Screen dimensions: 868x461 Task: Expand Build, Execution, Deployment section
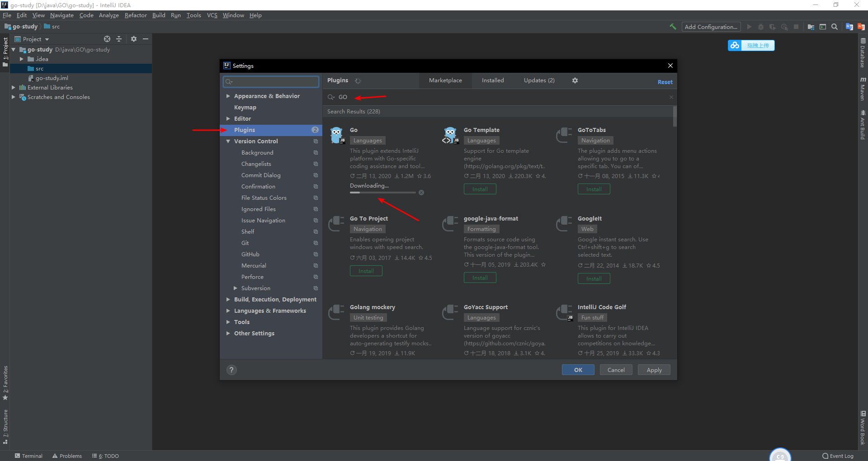[x=228, y=299]
